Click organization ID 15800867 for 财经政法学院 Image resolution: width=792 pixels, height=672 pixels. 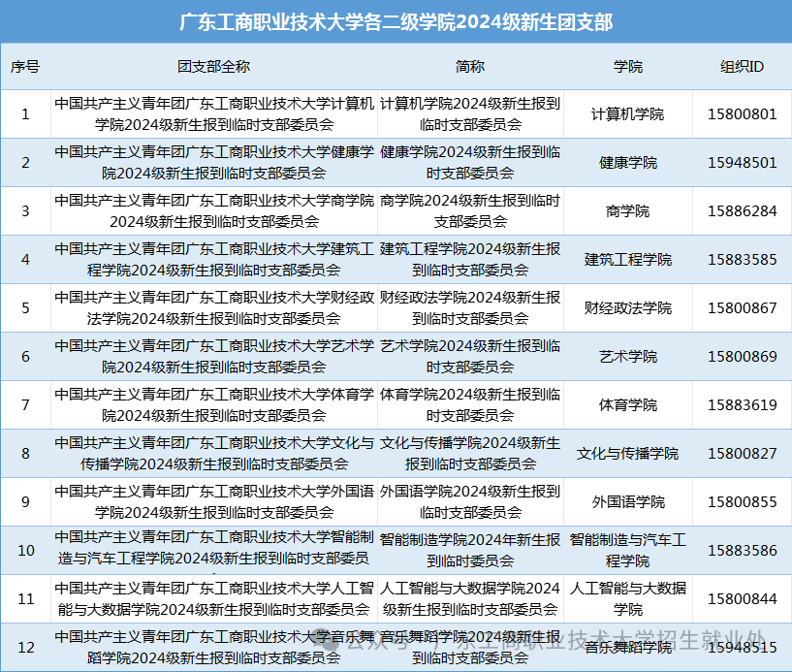tap(741, 307)
